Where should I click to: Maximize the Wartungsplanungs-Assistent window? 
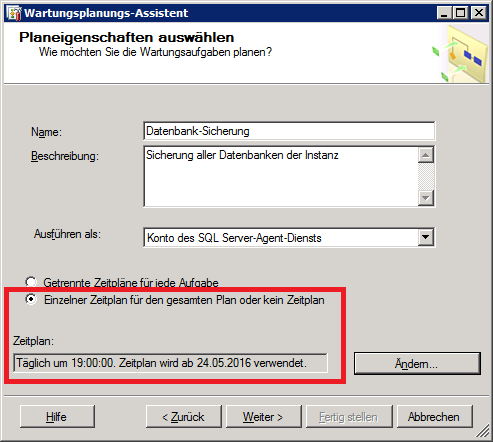tap(461, 13)
